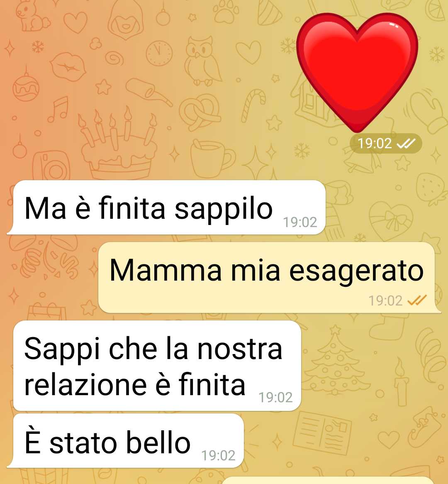
Task: Tap the partially visible bubble at the bottom edge
Action: [329, 480]
